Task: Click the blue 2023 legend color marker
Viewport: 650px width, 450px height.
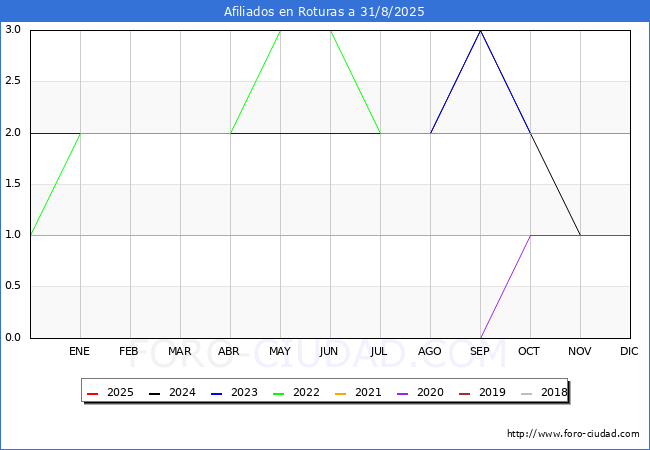Action: click(216, 393)
